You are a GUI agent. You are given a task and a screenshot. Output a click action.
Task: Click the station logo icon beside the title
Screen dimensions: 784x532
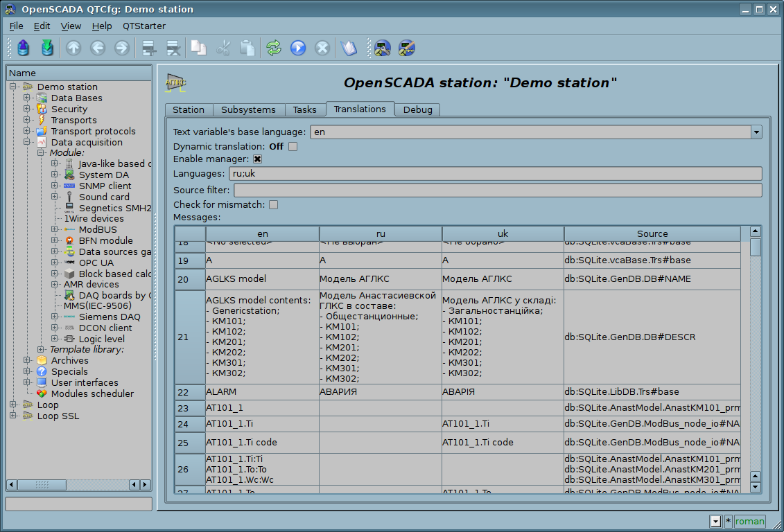[x=175, y=82]
